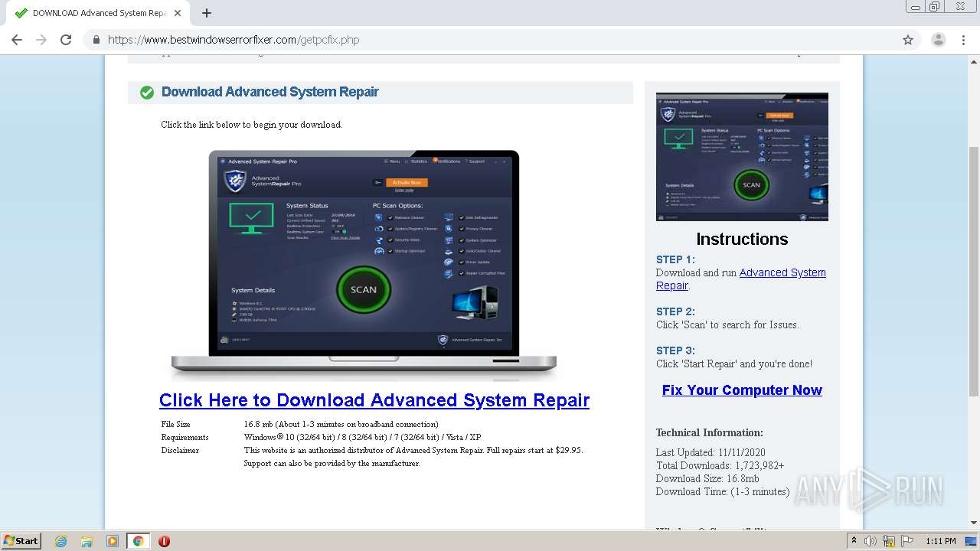This screenshot has width=980, height=551.
Task: Click the 'Technical Information:' heading
Action: tap(710, 432)
